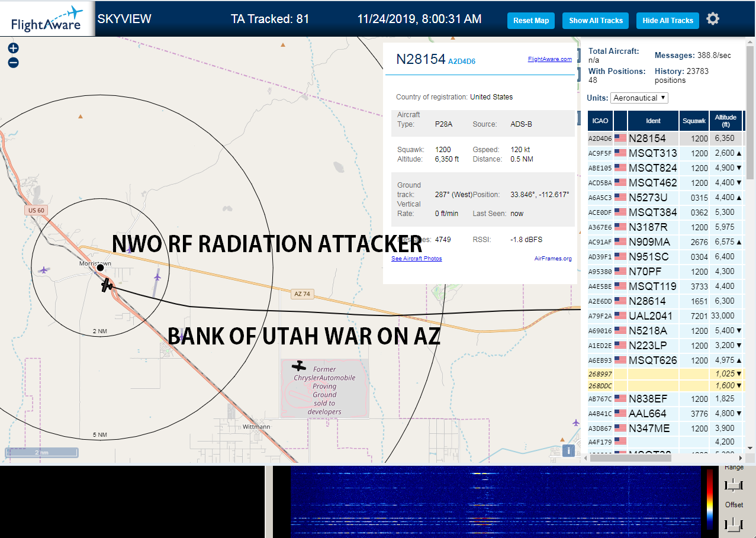Select the yellow 268997 row
This screenshot has width=756, height=538.
pyautogui.click(x=665, y=374)
